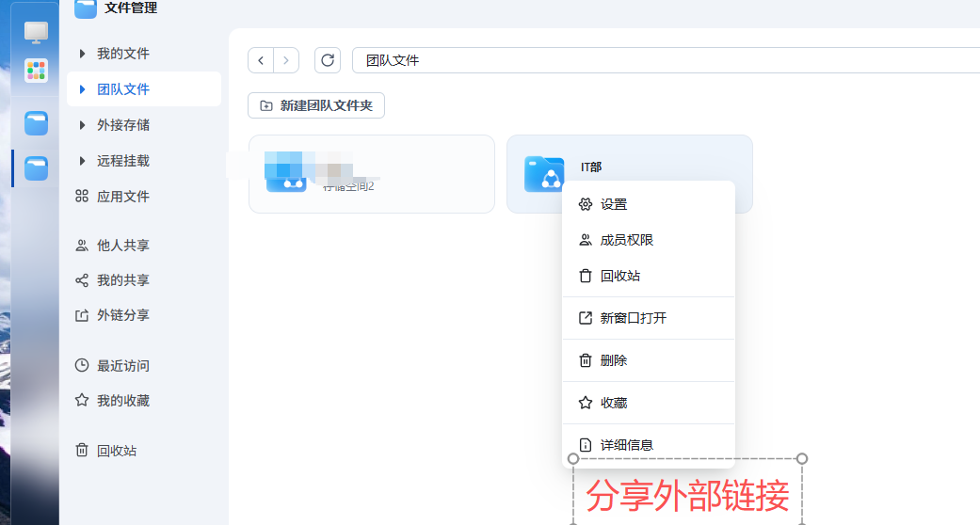This screenshot has height=525, width=980.
Task: Click the 最近访问 clock icon
Action: [x=82, y=365]
